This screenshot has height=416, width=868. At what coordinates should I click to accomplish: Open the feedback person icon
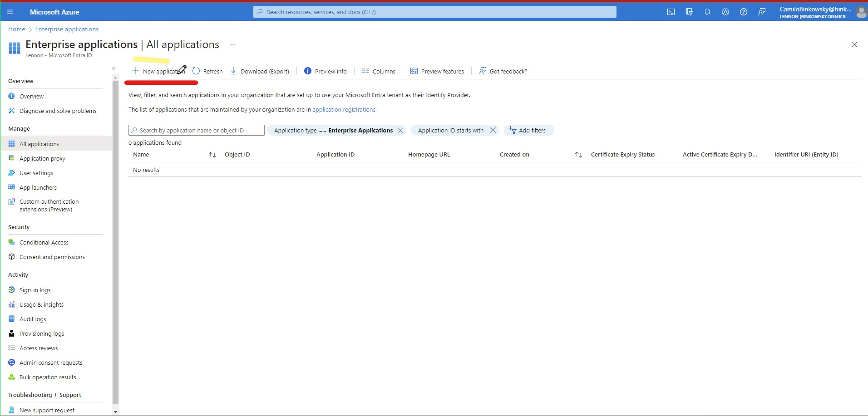point(762,12)
